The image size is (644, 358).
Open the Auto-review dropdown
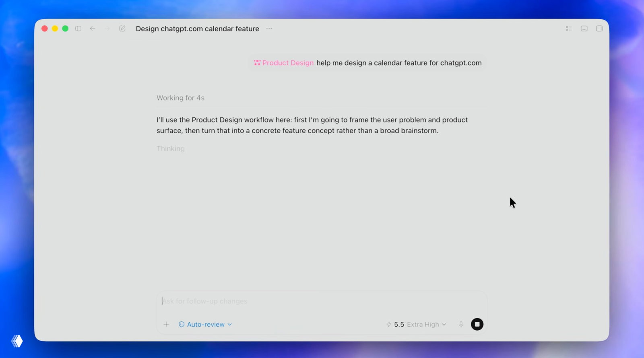(x=205, y=324)
